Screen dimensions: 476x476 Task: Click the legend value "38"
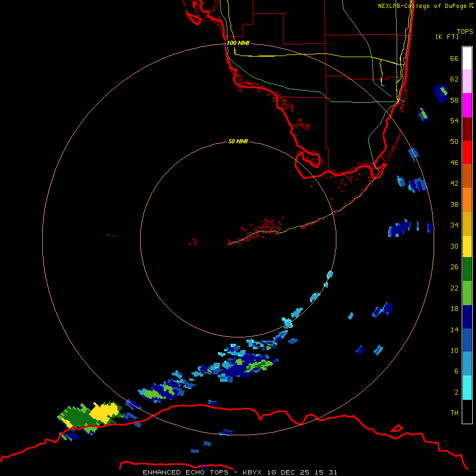point(454,204)
